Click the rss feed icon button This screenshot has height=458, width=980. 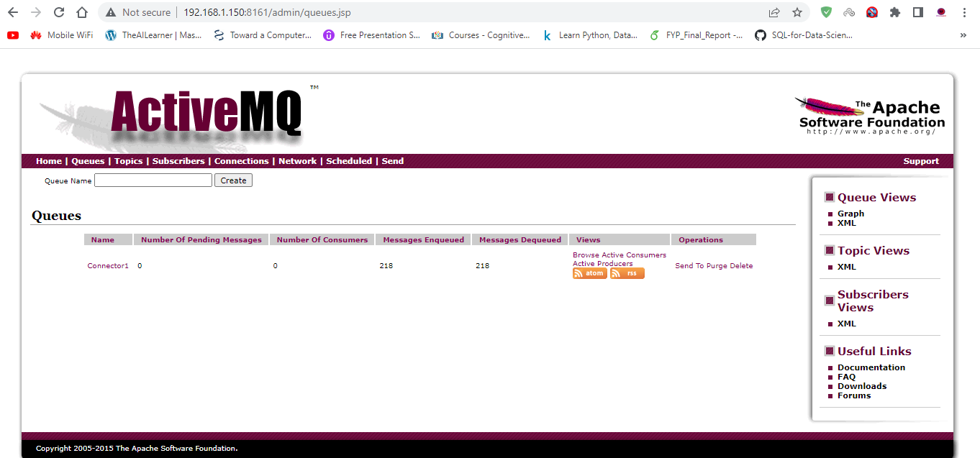(627, 273)
